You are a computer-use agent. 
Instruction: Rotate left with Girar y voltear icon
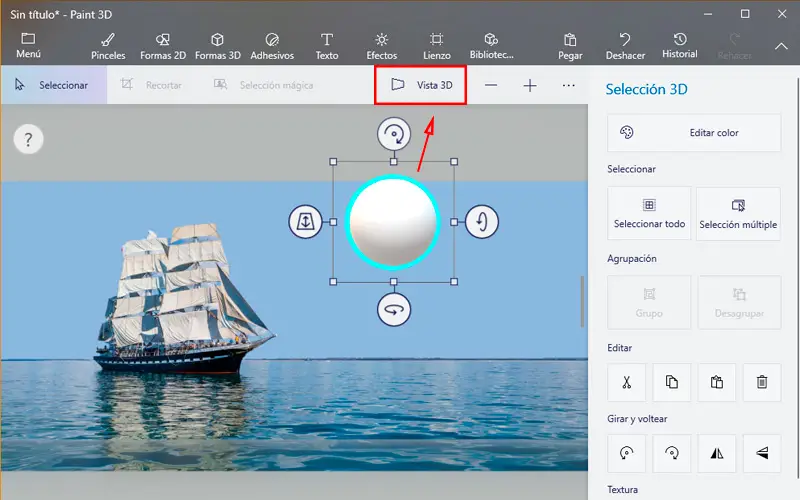point(627,453)
